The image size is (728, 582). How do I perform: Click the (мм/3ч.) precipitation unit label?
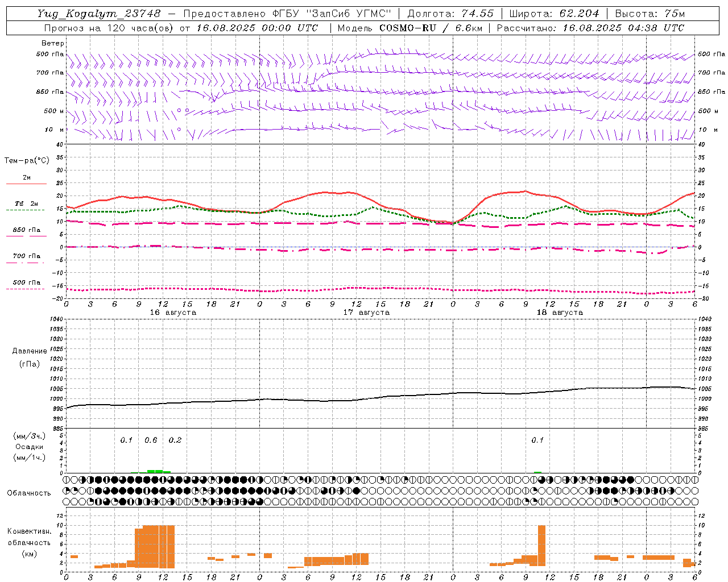[29, 436]
